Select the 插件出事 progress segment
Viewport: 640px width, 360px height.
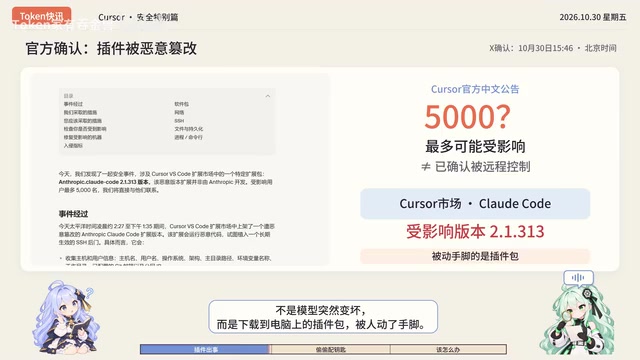pos(204,349)
